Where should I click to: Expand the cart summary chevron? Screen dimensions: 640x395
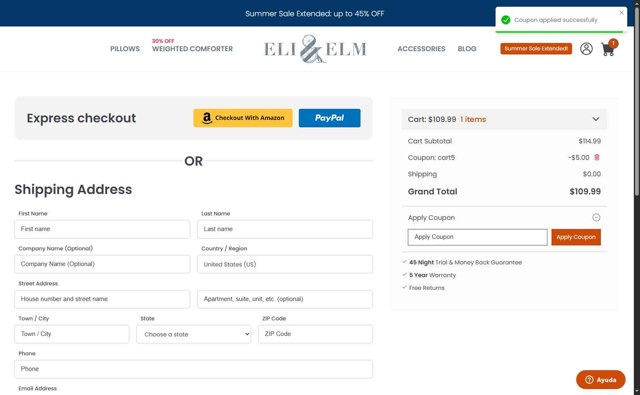click(596, 119)
